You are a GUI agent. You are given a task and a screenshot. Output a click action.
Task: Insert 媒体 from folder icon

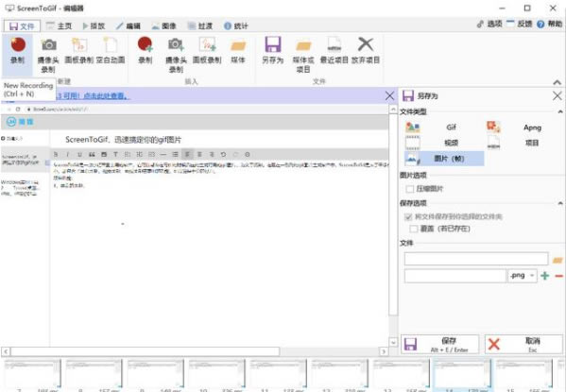[238, 50]
